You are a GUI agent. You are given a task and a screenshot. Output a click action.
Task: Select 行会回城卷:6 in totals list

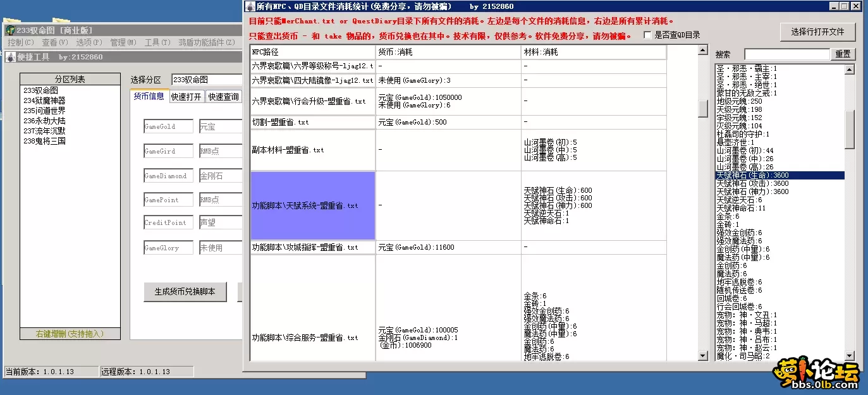(780, 307)
